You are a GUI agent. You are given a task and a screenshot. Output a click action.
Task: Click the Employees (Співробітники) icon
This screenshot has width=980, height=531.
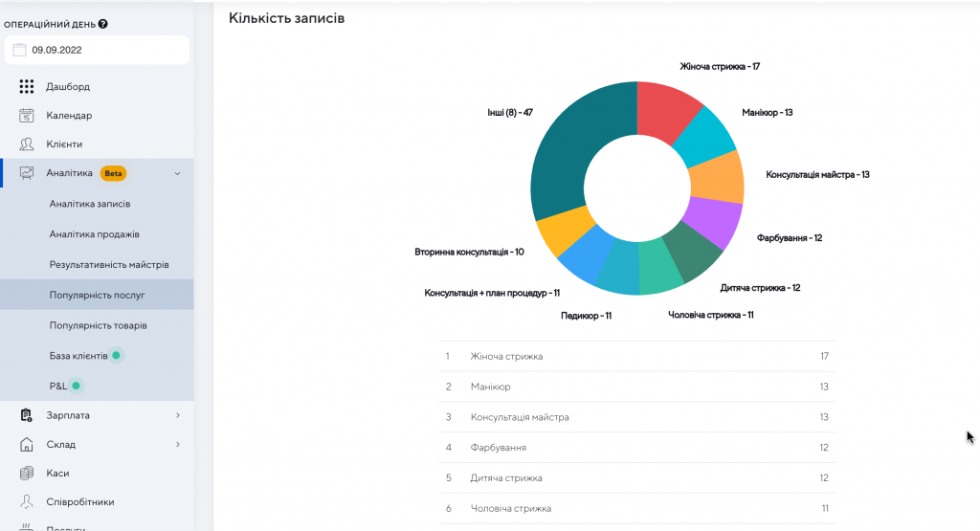[x=27, y=501]
